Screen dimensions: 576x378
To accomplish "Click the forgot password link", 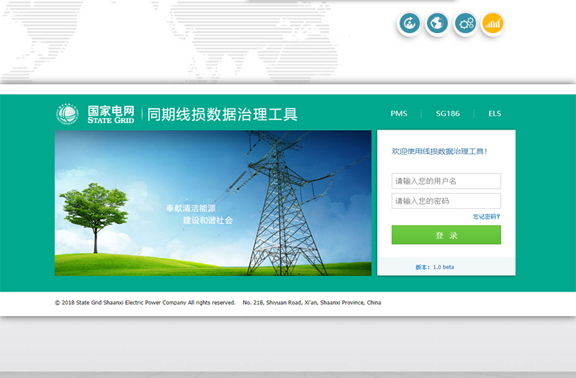I will (x=486, y=217).
